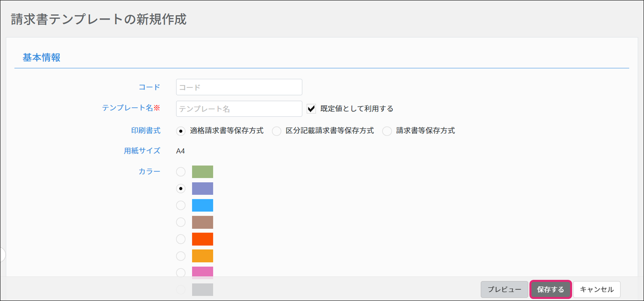
Task: Select 適格請求書等保存方式 radio button
Action: pos(181,131)
